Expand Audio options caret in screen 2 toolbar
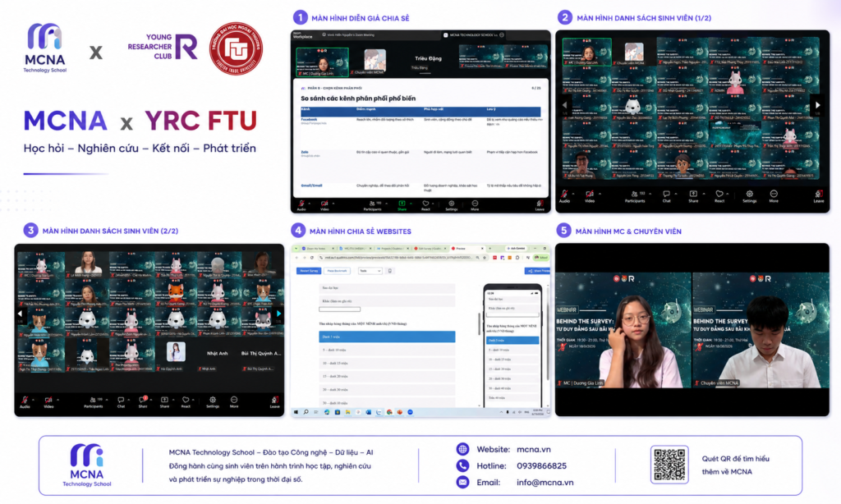The width and height of the screenshot is (841, 504). point(573,194)
